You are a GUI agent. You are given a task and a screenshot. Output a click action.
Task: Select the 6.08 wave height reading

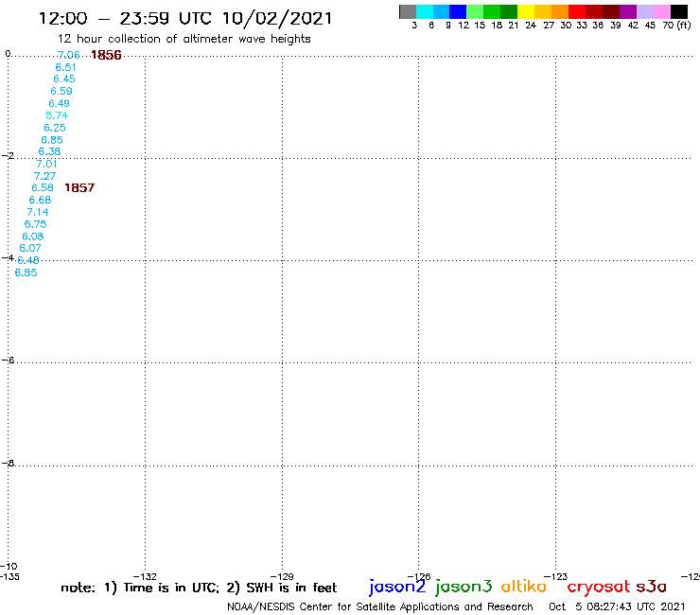[x=32, y=237]
